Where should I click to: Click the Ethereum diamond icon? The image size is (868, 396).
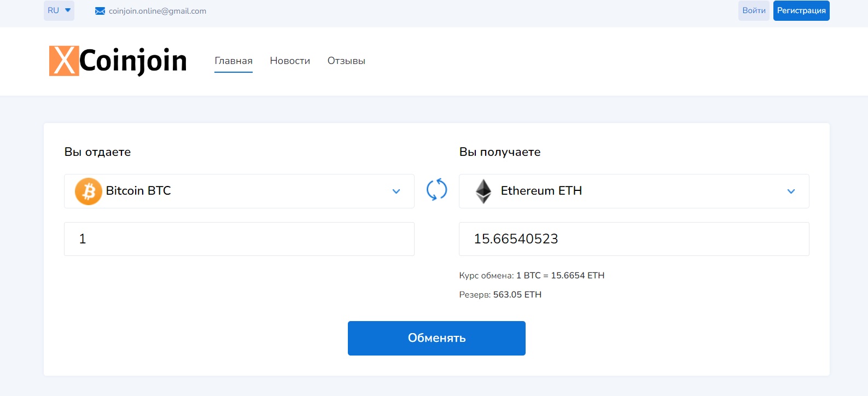483,191
